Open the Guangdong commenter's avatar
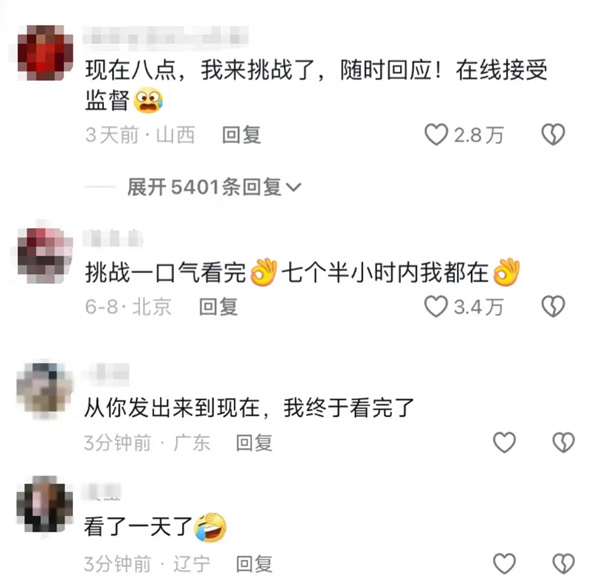This screenshot has height=585, width=600. pyautogui.click(x=45, y=390)
